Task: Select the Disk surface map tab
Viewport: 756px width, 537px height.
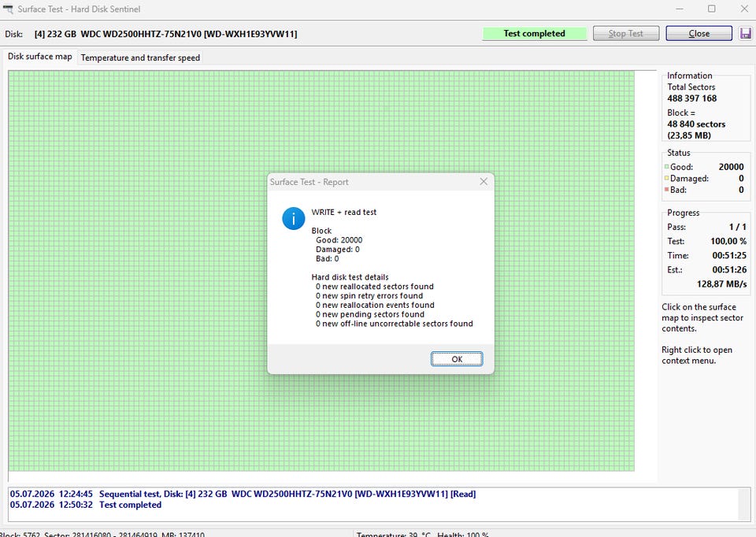Action: click(40, 57)
